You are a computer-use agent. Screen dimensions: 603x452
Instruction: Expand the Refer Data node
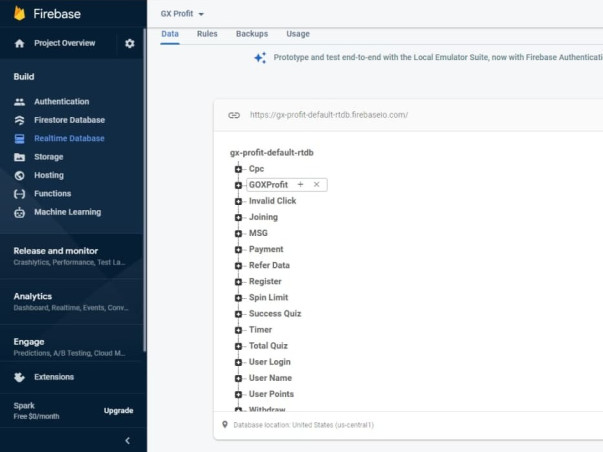click(x=238, y=266)
